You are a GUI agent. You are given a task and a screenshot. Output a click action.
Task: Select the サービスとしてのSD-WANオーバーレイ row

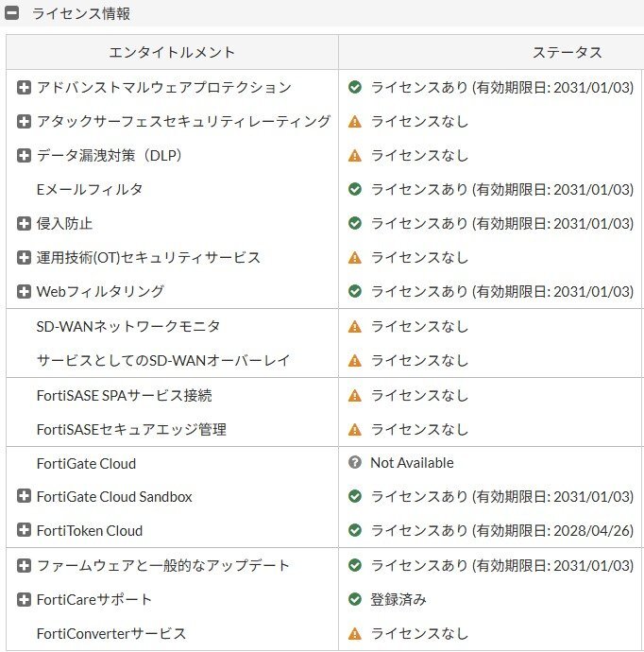tap(163, 361)
